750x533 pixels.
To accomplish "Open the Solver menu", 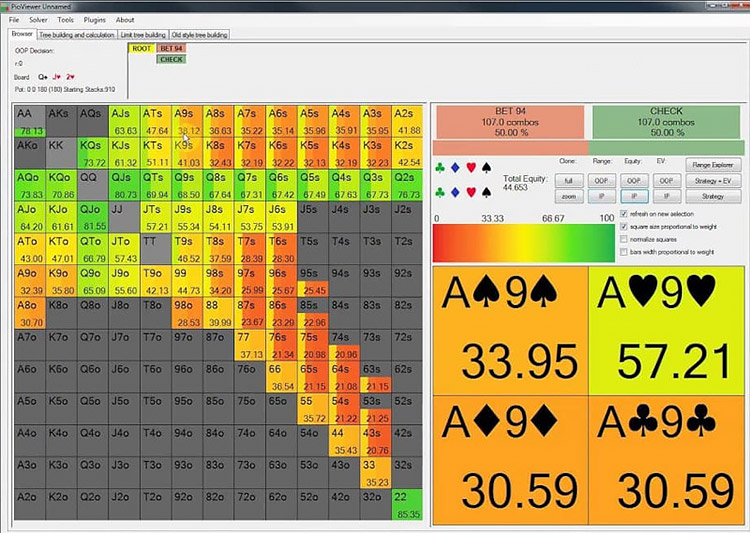I will click(x=38, y=19).
